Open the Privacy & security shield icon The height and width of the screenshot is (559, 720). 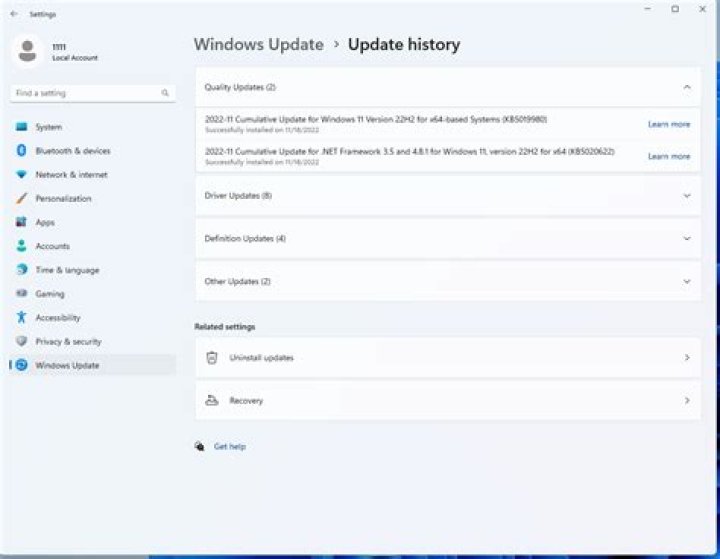[21, 342]
